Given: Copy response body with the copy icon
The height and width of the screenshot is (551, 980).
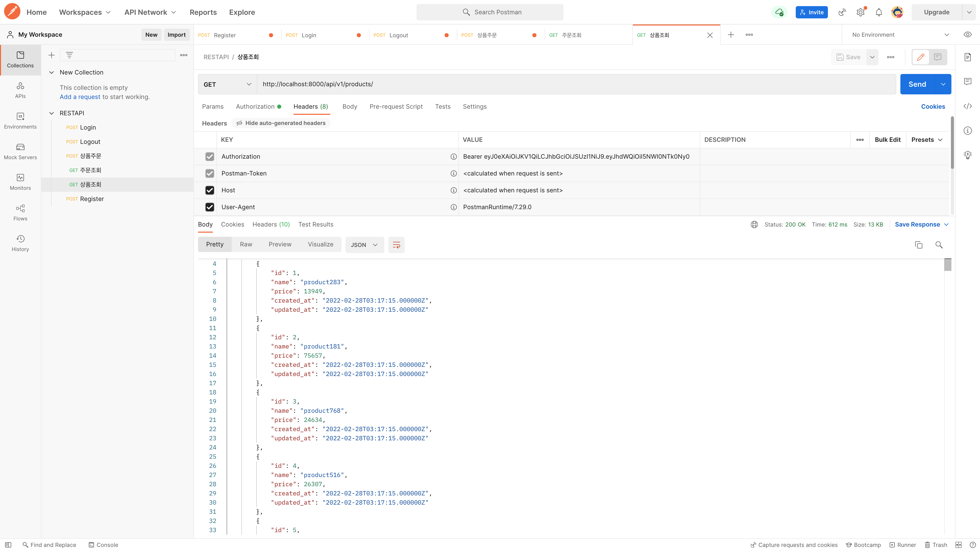Looking at the screenshot, I should point(918,245).
